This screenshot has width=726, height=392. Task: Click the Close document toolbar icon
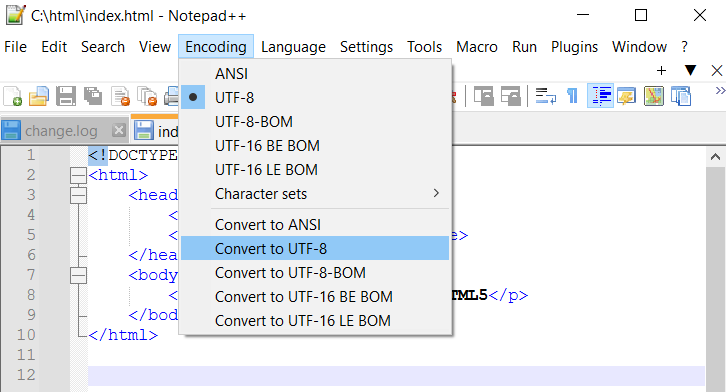coord(120,96)
